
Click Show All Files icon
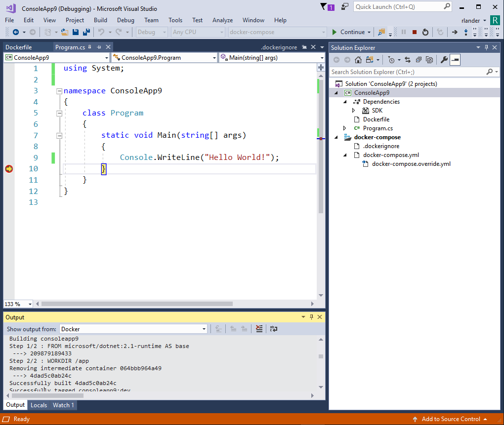(x=429, y=60)
